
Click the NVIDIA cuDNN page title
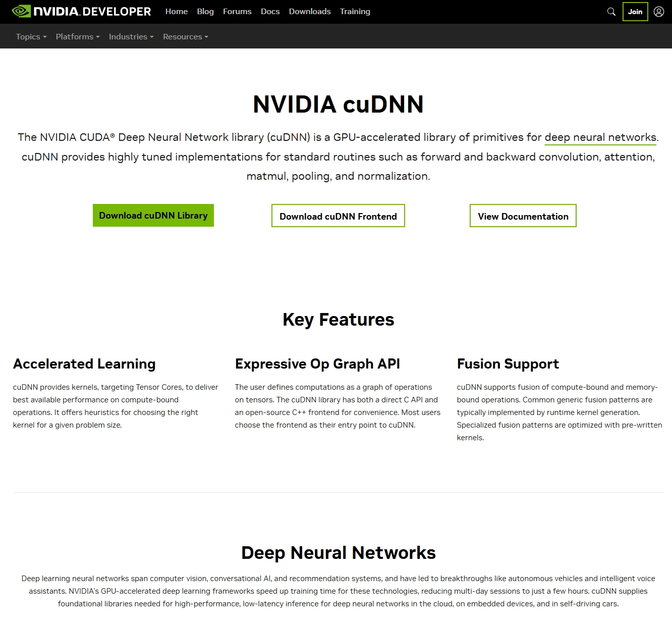coord(338,104)
